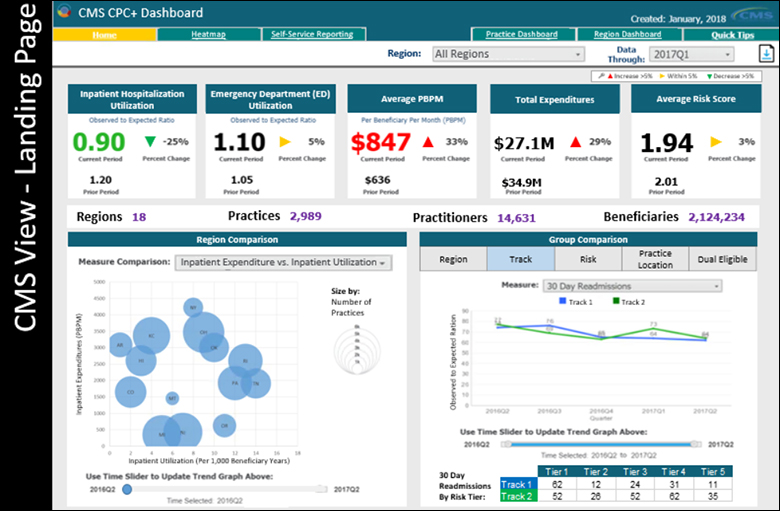Select the Region group comparison button
The height and width of the screenshot is (511, 780).
tap(453, 259)
